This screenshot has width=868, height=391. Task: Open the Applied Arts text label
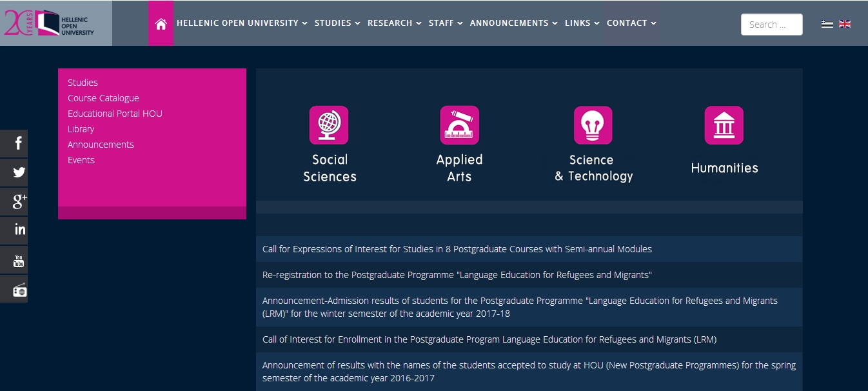[459, 168]
